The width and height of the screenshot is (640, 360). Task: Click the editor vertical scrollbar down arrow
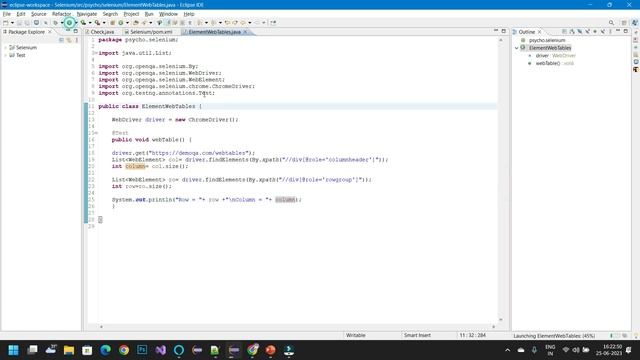pos(501,320)
